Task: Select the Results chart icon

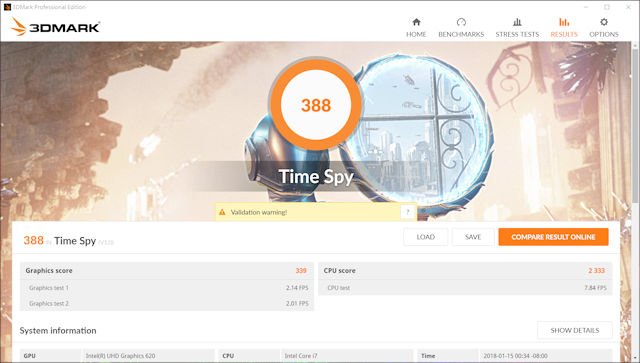Action: point(564,22)
